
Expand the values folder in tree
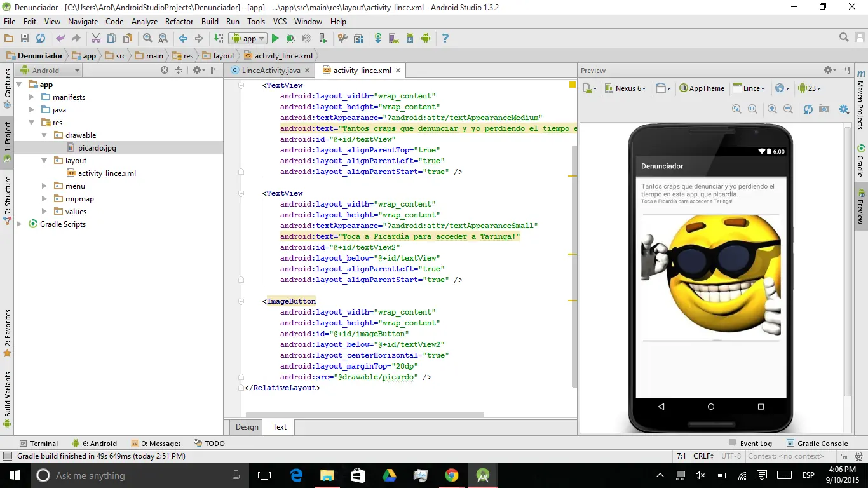[44, 212]
